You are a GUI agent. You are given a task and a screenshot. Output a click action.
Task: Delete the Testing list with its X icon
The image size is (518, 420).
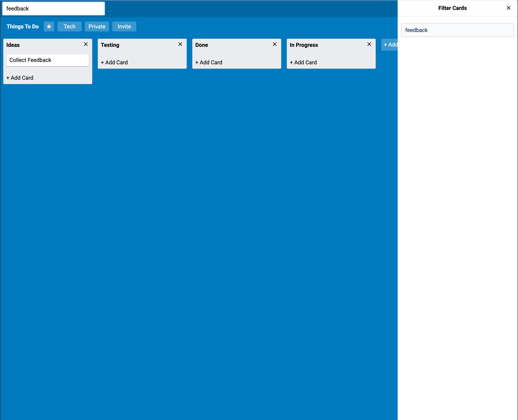point(180,44)
